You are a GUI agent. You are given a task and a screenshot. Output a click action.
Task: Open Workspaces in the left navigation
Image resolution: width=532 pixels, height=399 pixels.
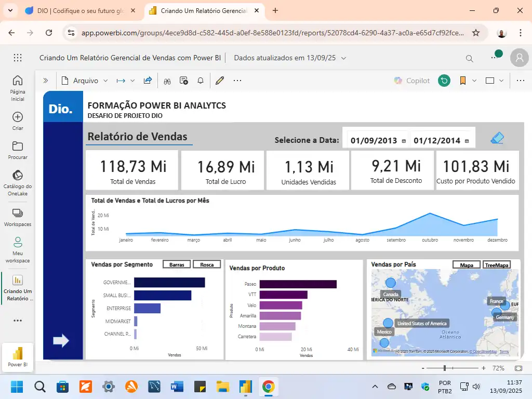(x=18, y=218)
